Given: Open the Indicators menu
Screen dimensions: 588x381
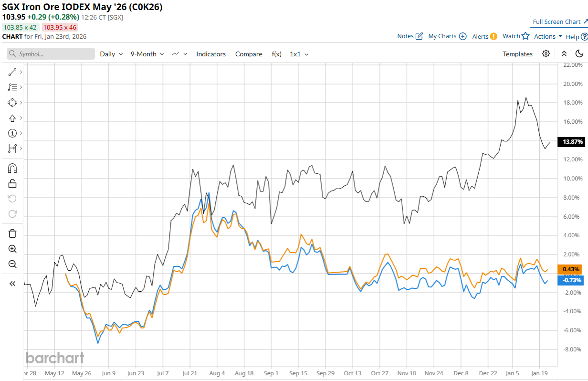Looking at the screenshot, I should click(211, 54).
